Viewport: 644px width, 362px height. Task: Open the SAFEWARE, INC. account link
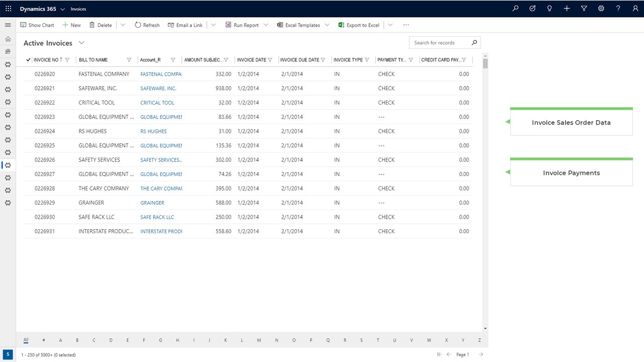(x=158, y=88)
